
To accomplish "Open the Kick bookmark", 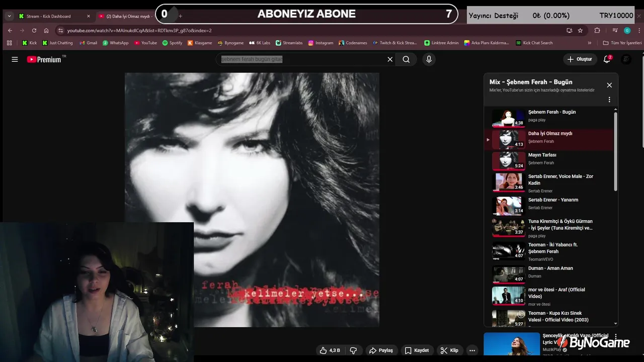I will pyautogui.click(x=30, y=43).
